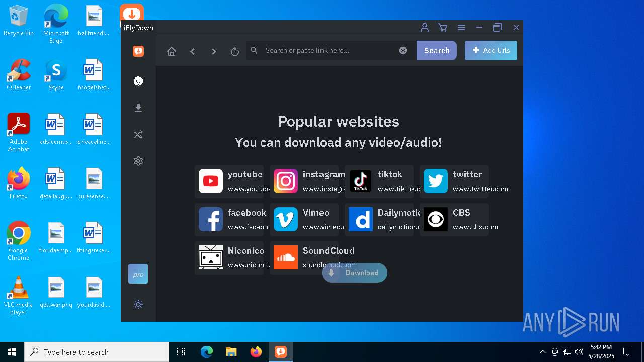The image size is (644, 362).
Task: Open the Dailymotion website tile
Action: click(379, 219)
